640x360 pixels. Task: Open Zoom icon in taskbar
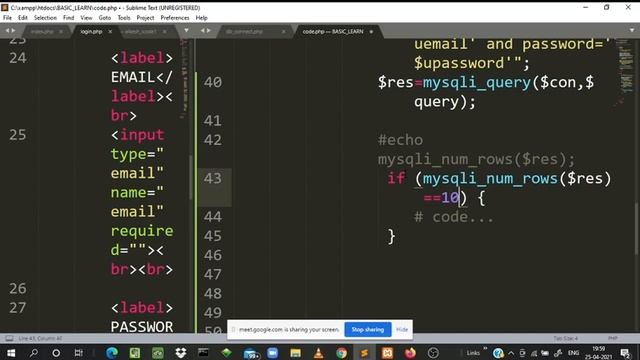point(273,353)
